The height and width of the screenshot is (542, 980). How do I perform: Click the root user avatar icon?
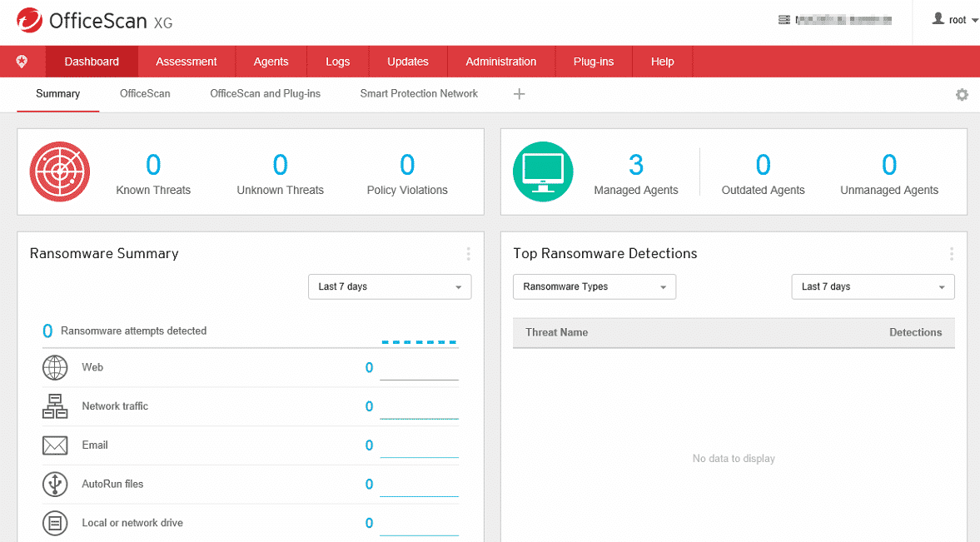pos(938,19)
